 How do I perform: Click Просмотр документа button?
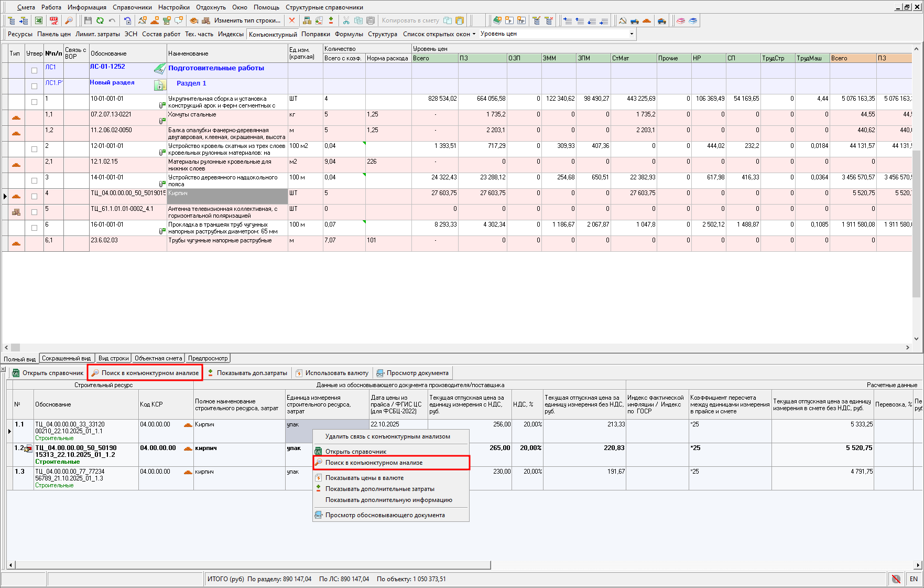pyautogui.click(x=412, y=373)
